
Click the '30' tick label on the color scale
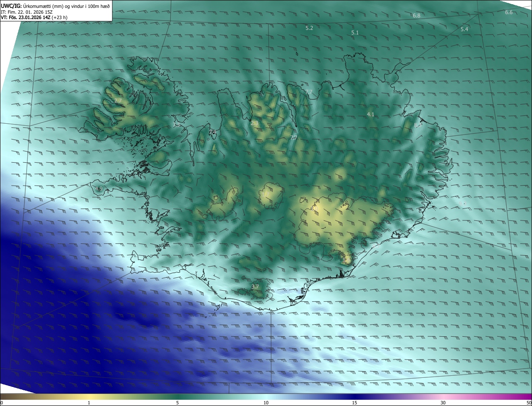click(443, 403)
